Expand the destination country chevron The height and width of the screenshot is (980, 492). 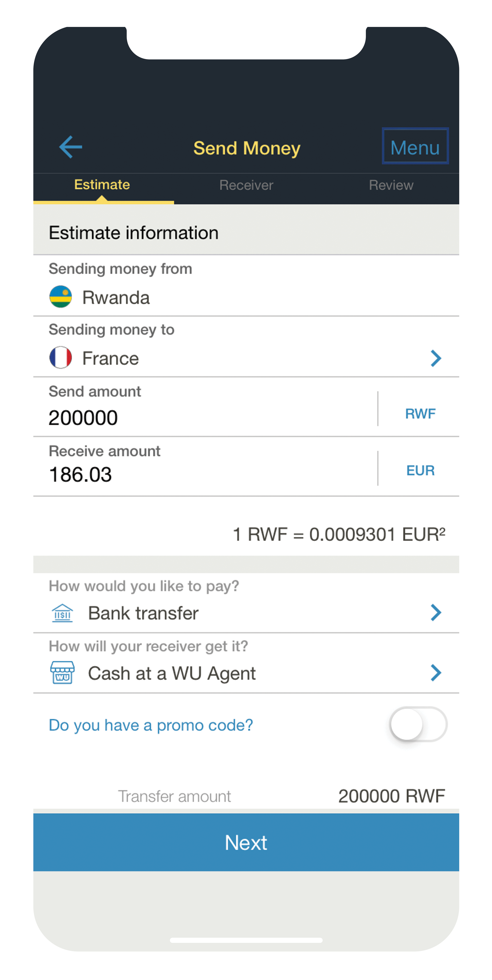tap(436, 358)
